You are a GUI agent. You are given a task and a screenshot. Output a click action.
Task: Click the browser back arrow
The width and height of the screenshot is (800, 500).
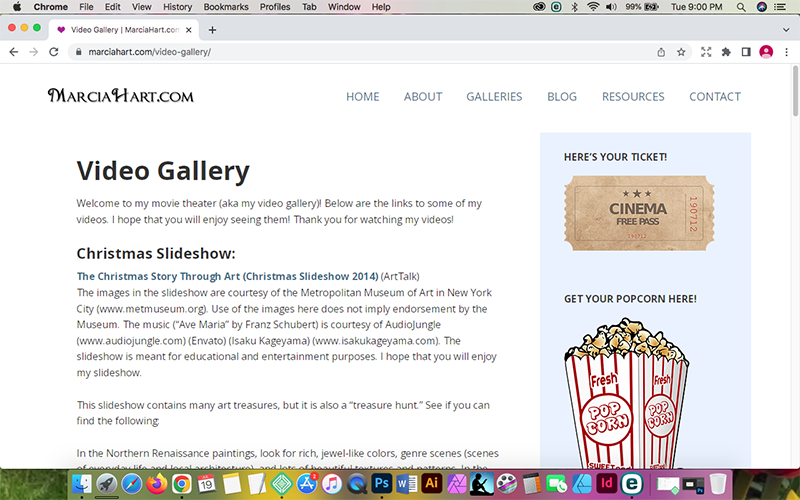point(13,52)
